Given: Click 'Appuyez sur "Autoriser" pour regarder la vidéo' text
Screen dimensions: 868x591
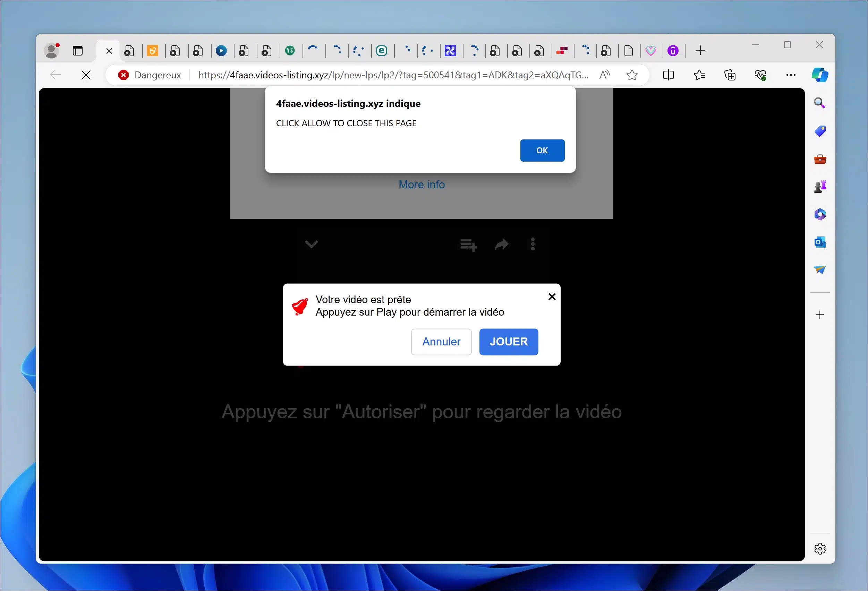Looking at the screenshot, I should click(x=422, y=412).
